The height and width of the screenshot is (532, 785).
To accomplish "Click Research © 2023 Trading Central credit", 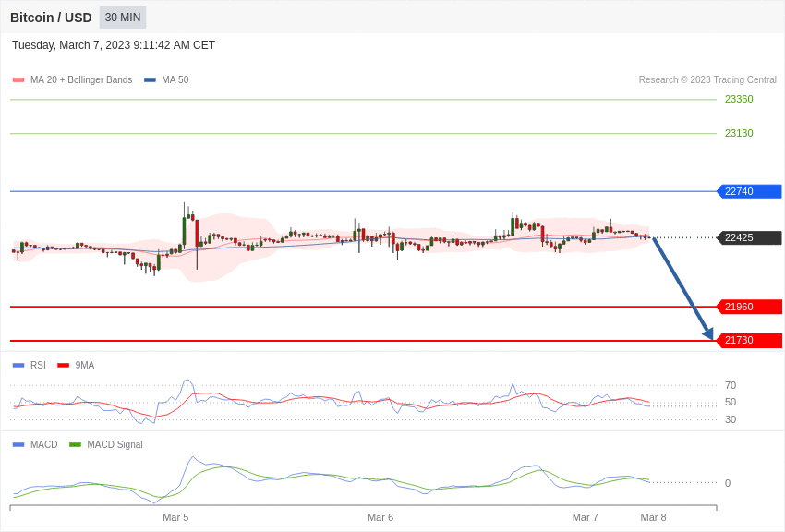I will (x=707, y=79).
